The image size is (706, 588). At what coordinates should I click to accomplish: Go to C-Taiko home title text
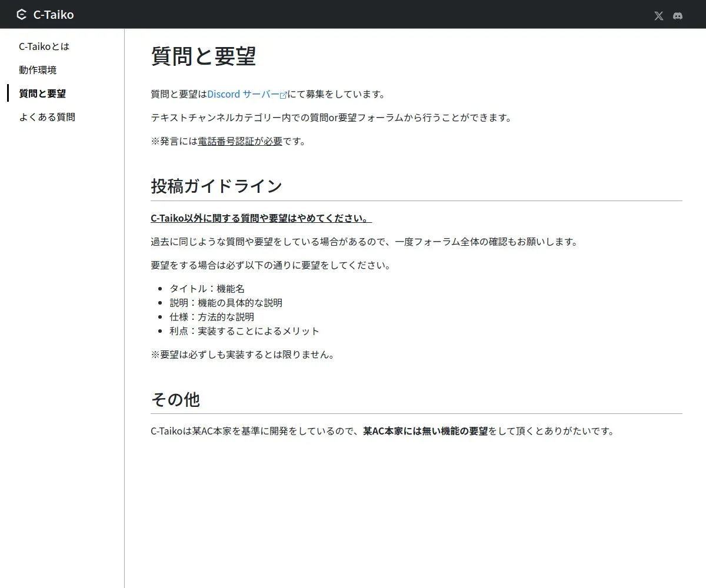point(54,15)
